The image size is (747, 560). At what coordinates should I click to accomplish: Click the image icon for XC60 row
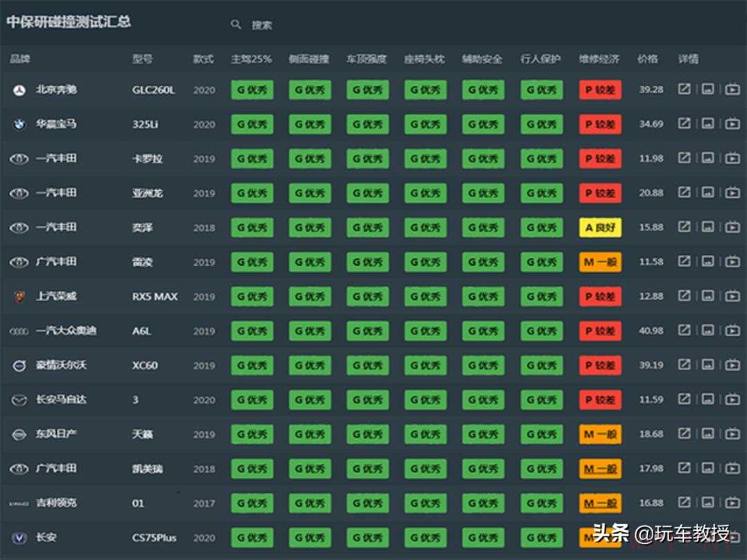708,365
